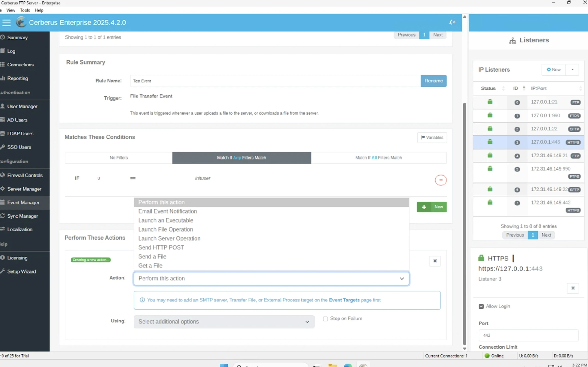Open AD Users page

click(17, 120)
